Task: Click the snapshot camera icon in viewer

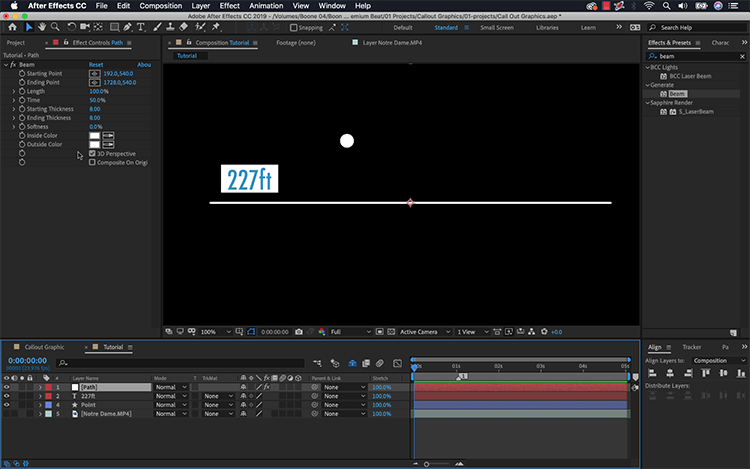Action: point(299,332)
